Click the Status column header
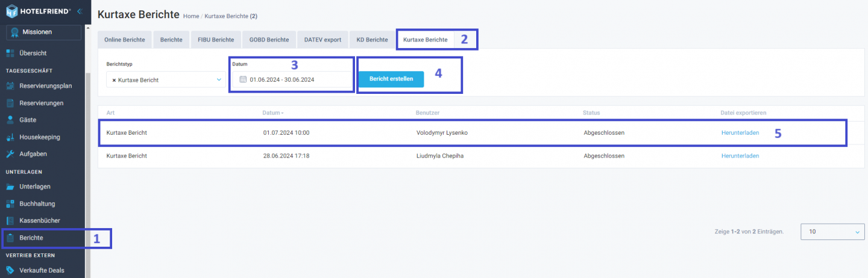Image resolution: width=868 pixels, height=278 pixels. tap(591, 113)
